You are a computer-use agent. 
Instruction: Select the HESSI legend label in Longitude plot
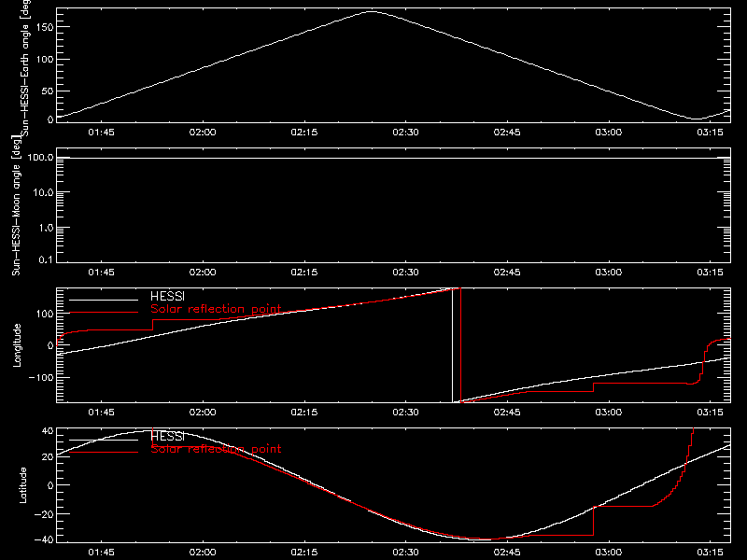(167, 297)
